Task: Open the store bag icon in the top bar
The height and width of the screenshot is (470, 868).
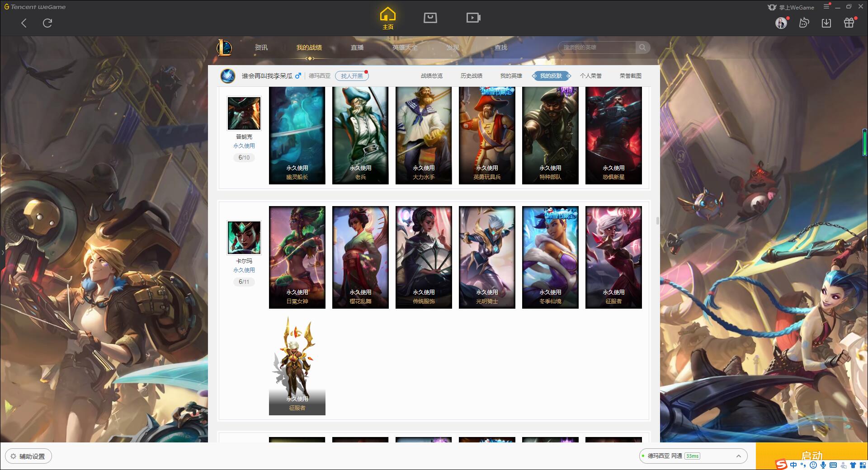Action: click(x=430, y=18)
